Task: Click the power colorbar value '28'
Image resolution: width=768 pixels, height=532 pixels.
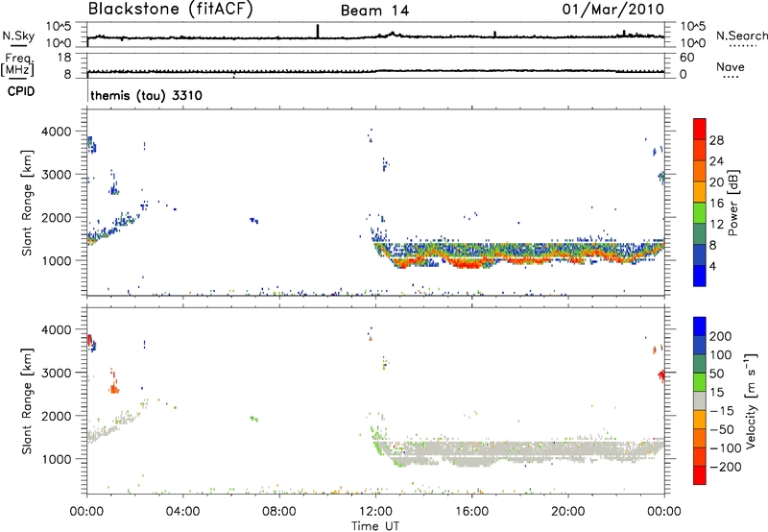Action: click(716, 140)
